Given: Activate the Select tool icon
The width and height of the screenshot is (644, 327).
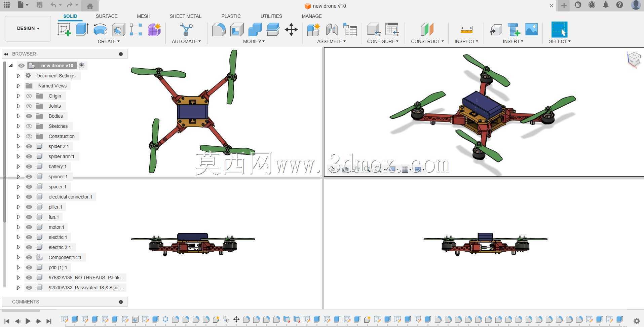Looking at the screenshot, I should (560, 30).
